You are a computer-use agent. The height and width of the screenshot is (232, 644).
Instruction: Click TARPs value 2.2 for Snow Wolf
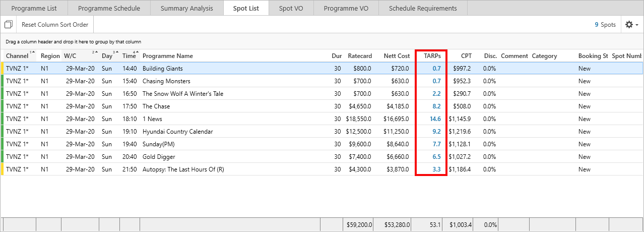coord(436,94)
